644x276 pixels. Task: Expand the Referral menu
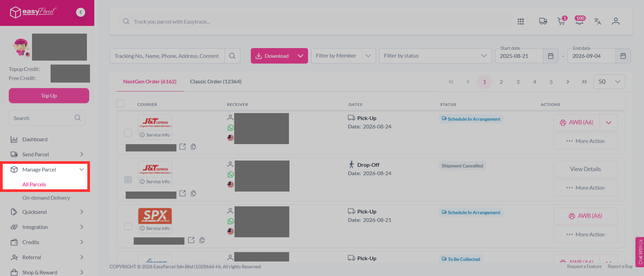coord(82,257)
